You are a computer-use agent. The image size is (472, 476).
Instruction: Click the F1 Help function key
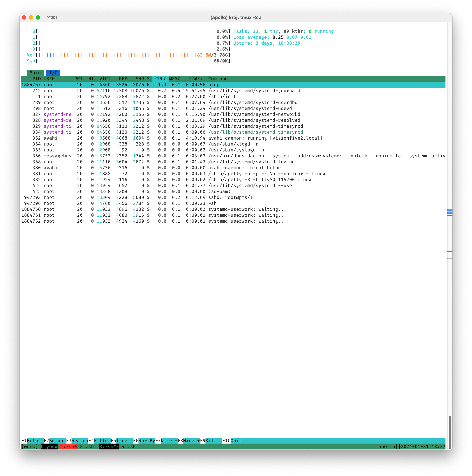[x=32, y=441]
